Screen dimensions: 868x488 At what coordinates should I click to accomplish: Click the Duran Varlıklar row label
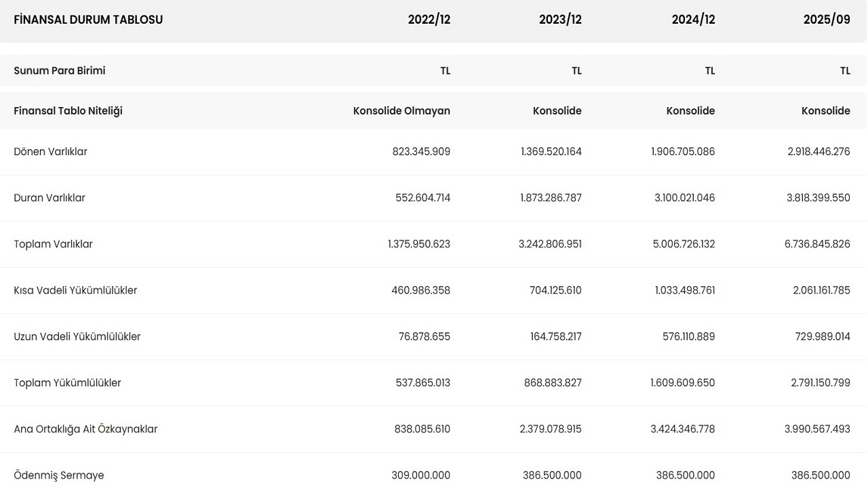click(x=50, y=198)
